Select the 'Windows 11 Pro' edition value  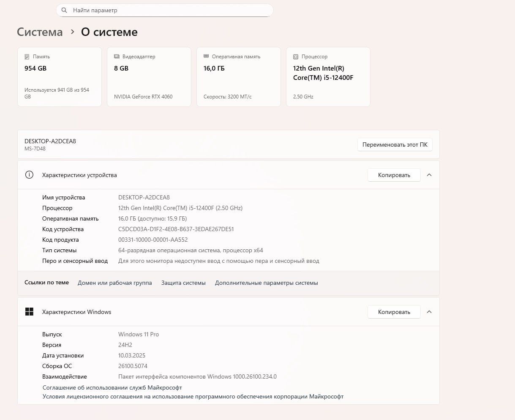point(139,334)
